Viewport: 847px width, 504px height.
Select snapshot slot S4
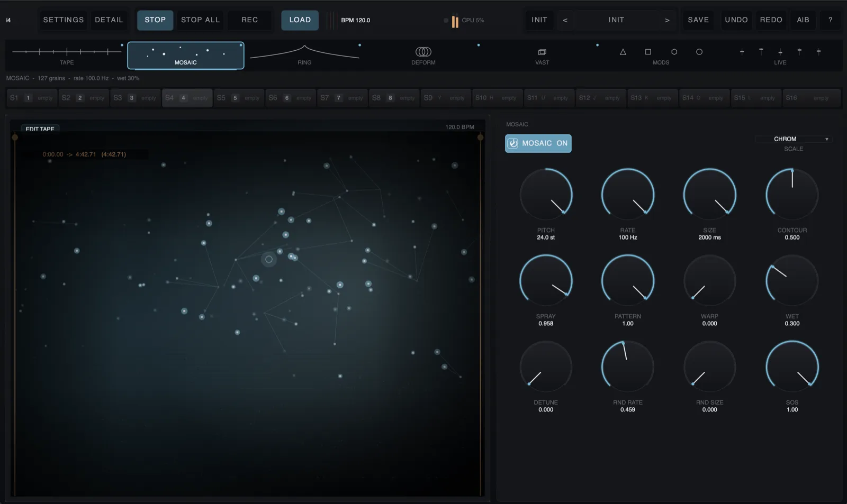(x=187, y=98)
